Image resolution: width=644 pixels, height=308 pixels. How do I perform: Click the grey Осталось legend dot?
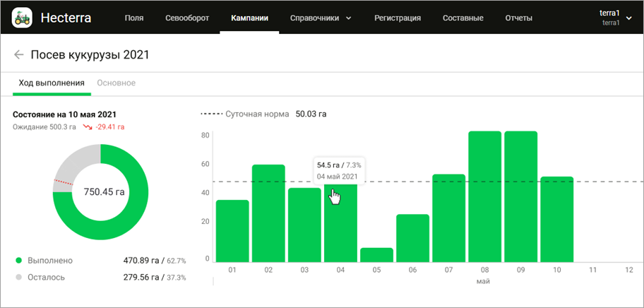[18, 278]
